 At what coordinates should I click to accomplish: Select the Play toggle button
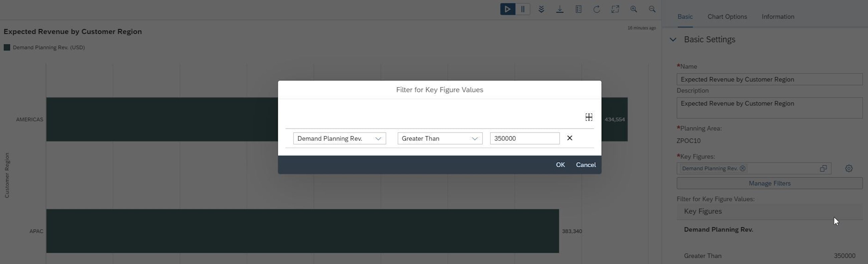[x=507, y=9]
